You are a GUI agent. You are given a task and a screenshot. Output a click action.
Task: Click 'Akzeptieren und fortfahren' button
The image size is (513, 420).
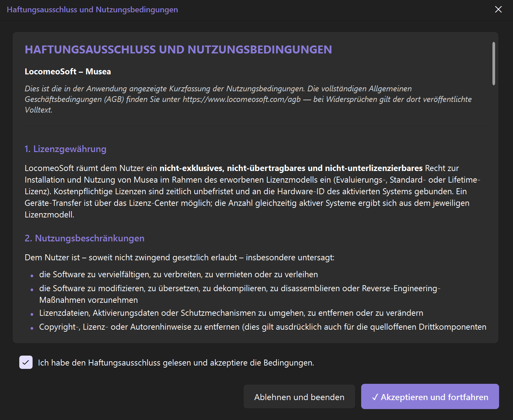pos(430,396)
